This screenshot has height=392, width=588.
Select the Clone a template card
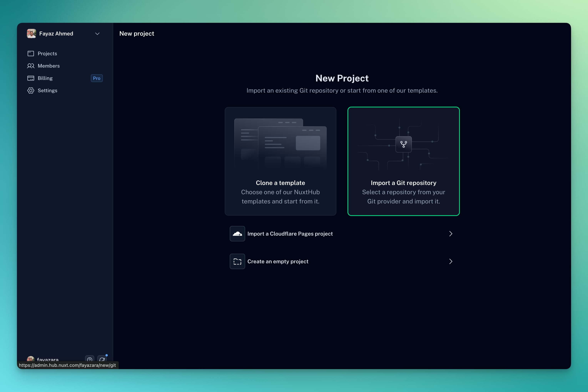[280, 161]
